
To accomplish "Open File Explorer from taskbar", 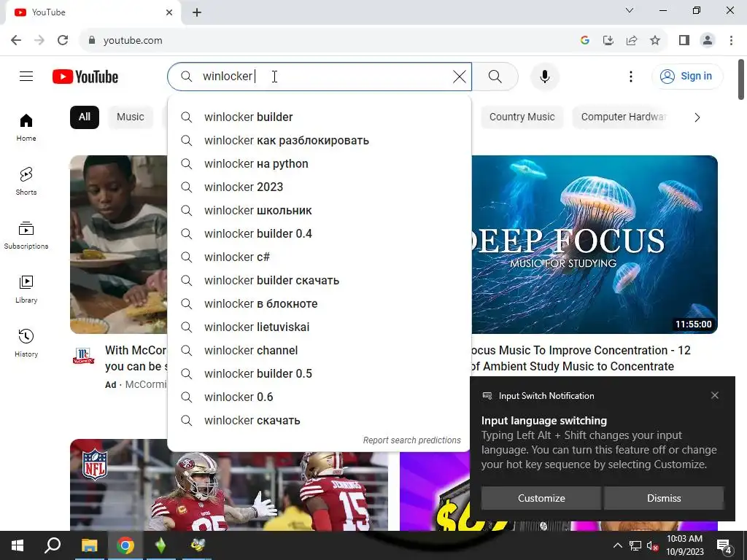I will tap(89, 545).
